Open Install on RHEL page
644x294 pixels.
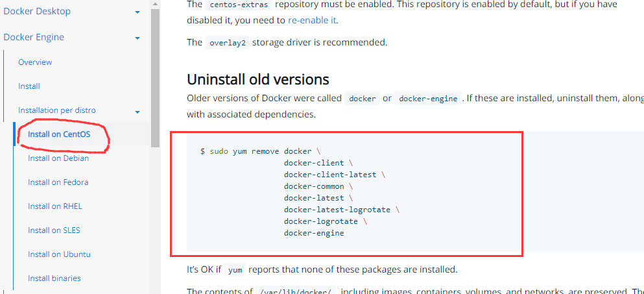[x=55, y=206]
